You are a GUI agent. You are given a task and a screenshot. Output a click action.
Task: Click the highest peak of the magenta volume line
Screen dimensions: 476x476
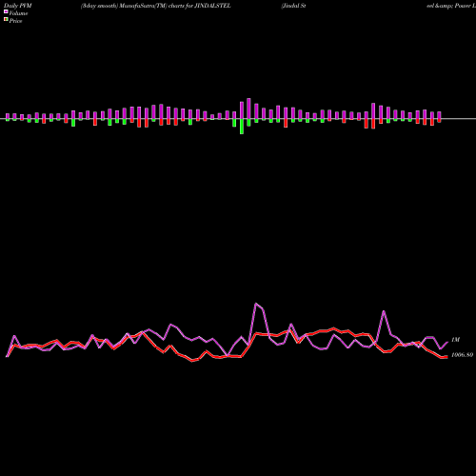tap(256, 304)
